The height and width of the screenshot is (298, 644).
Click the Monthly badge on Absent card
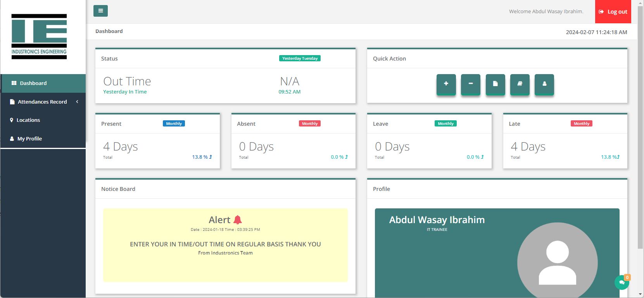point(310,123)
